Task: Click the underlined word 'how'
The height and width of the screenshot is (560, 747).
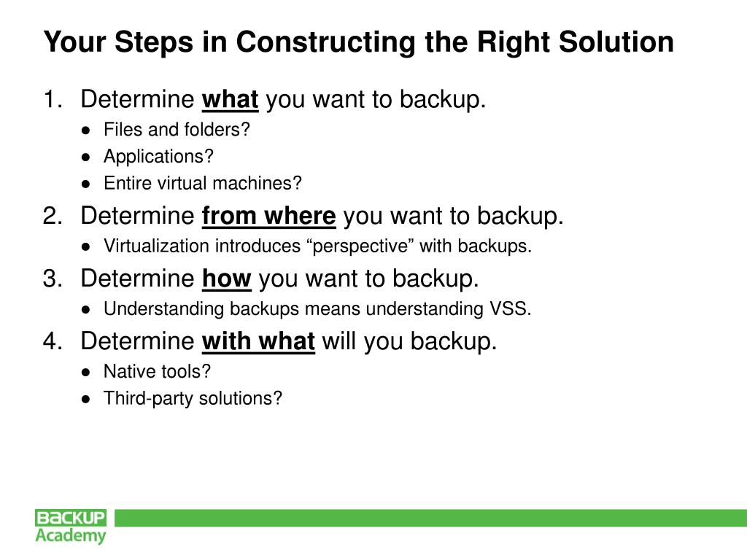Action: point(226,279)
